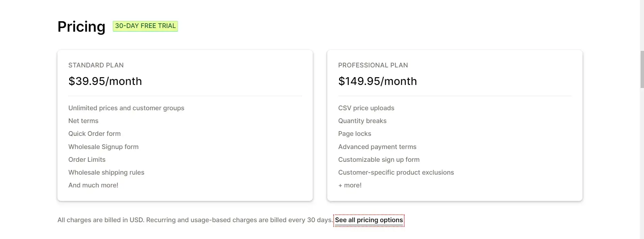Click the $39.95/month price
The height and width of the screenshot is (239, 644).
pos(105,81)
